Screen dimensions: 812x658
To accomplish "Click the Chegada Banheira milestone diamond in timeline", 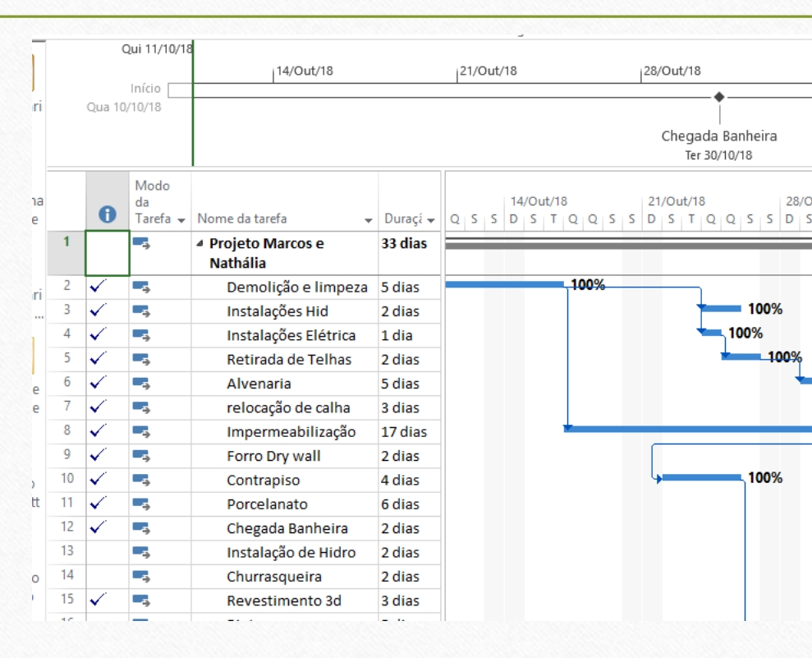I will tap(719, 97).
